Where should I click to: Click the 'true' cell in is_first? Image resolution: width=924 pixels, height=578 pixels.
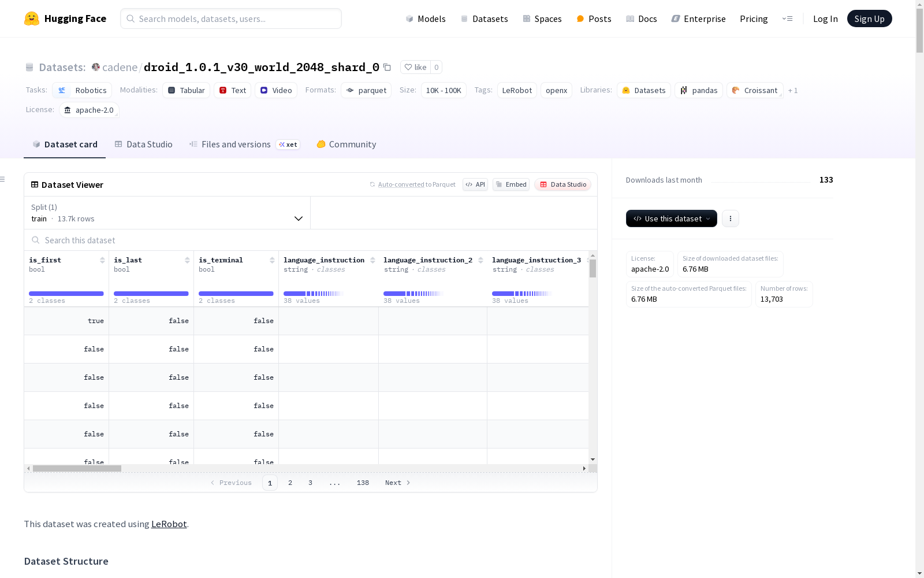(66, 321)
